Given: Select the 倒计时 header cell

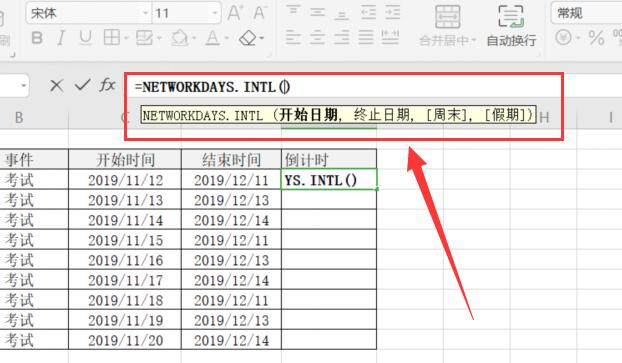Looking at the screenshot, I should coord(329,159).
